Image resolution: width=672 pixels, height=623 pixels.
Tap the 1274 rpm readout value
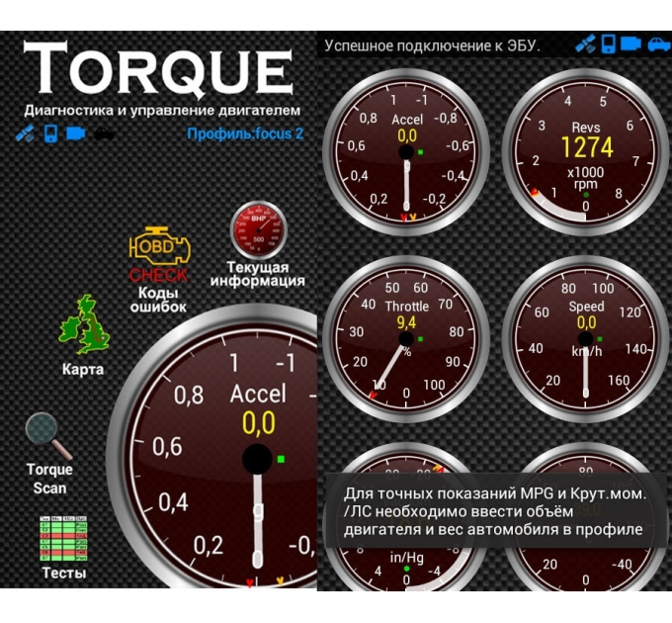click(587, 147)
